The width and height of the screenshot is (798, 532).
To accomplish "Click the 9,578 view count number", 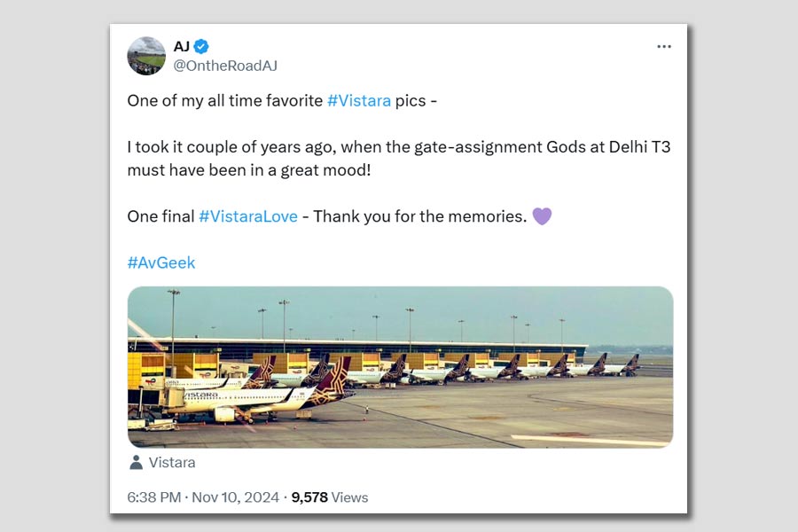I will pos(309,497).
